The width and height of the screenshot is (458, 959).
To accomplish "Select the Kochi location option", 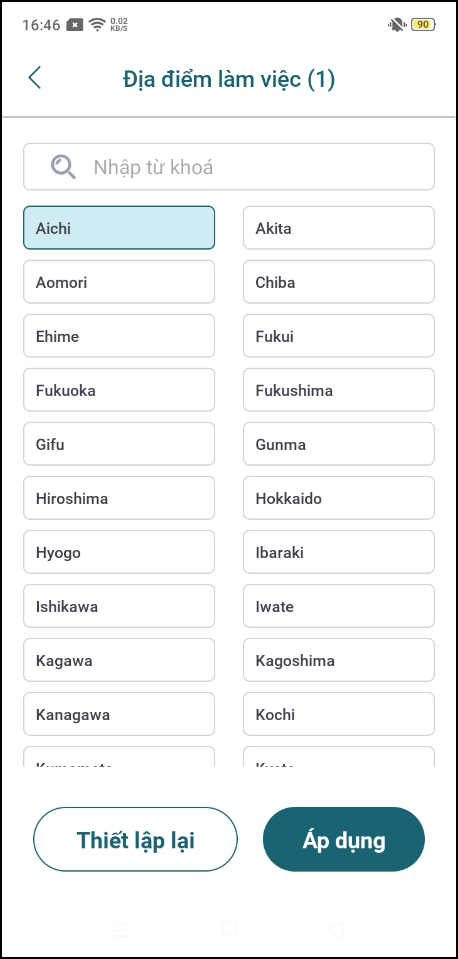I will tap(339, 714).
